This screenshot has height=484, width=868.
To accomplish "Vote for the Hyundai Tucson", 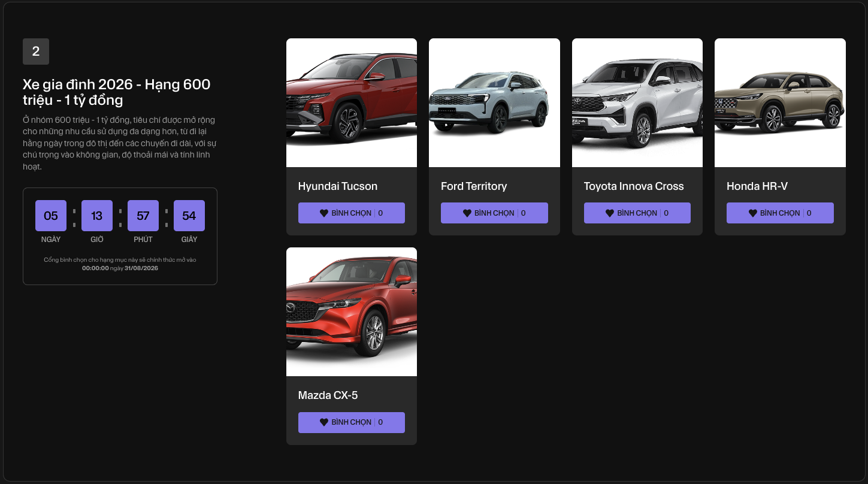I will (352, 213).
